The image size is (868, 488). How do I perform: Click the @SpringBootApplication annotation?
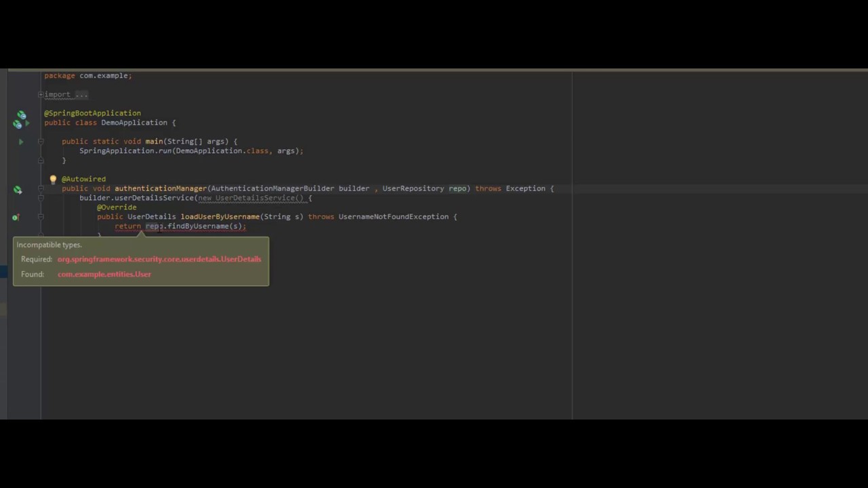pos(92,113)
